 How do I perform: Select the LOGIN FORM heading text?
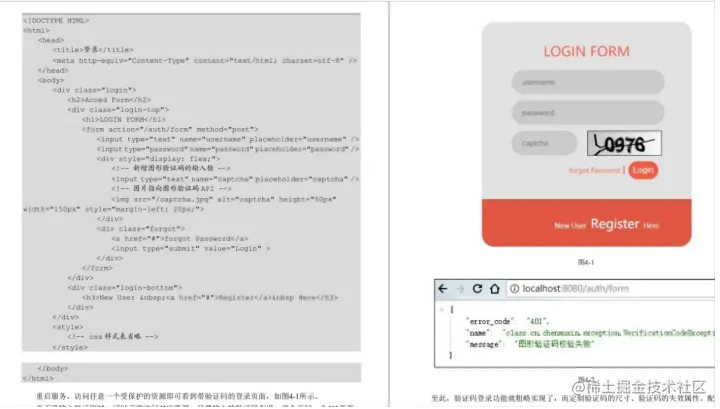586,51
